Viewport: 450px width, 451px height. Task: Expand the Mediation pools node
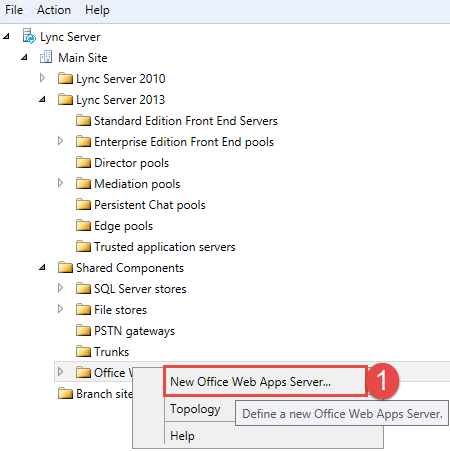pos(60,183)
